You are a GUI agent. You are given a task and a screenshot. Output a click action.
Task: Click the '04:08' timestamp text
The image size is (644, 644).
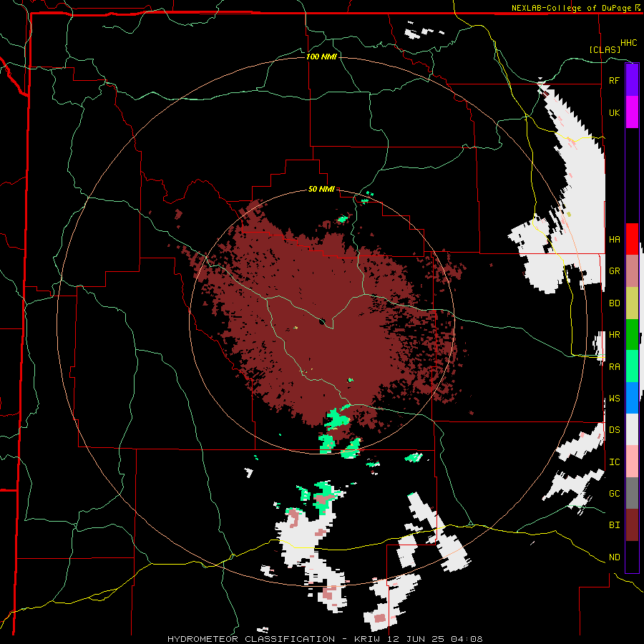point(467,639)
